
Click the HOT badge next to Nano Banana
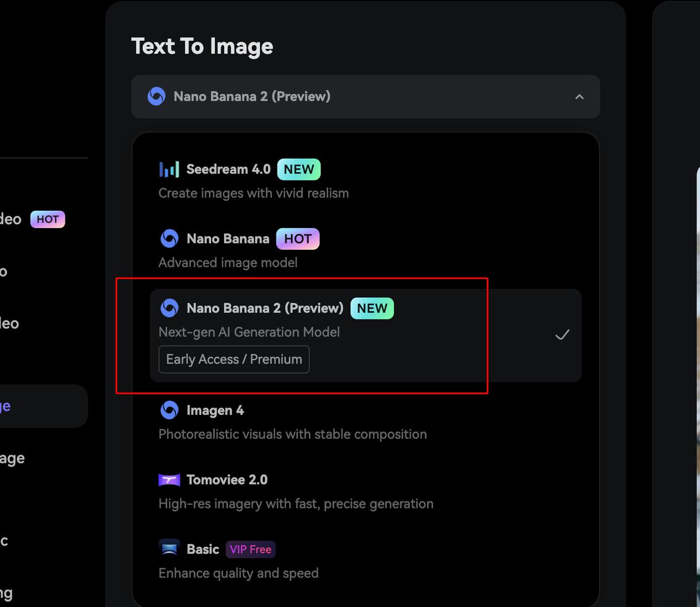[x=297, y=239]
